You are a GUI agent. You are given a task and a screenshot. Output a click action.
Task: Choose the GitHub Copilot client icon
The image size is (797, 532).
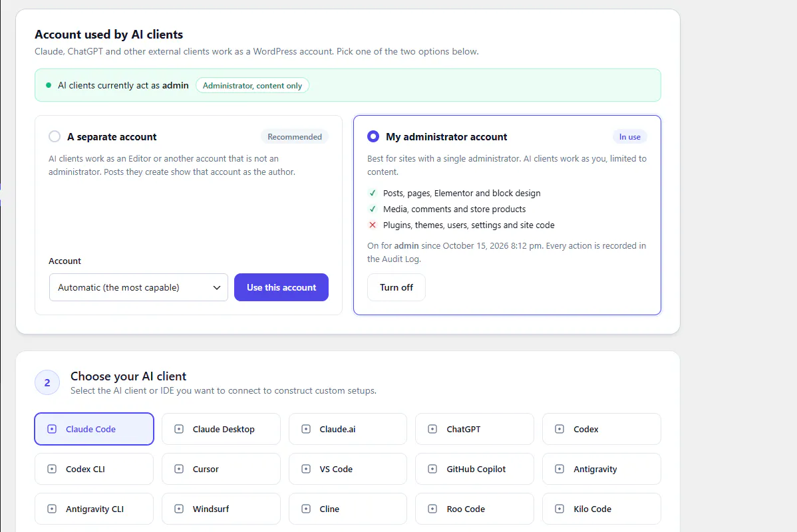(432, 469)
